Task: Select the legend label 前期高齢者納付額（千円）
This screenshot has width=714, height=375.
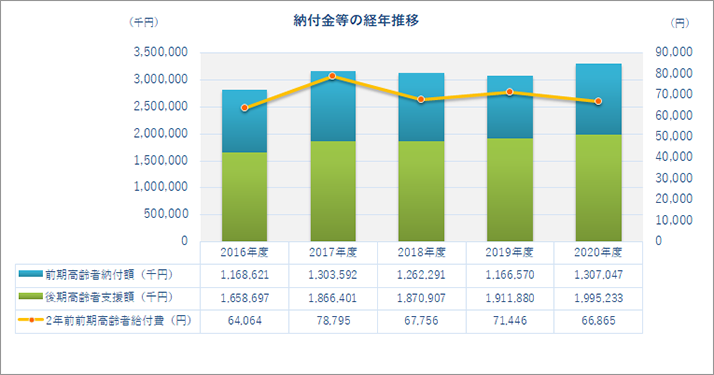Action: pyautogui.click(x=109, y=274)
